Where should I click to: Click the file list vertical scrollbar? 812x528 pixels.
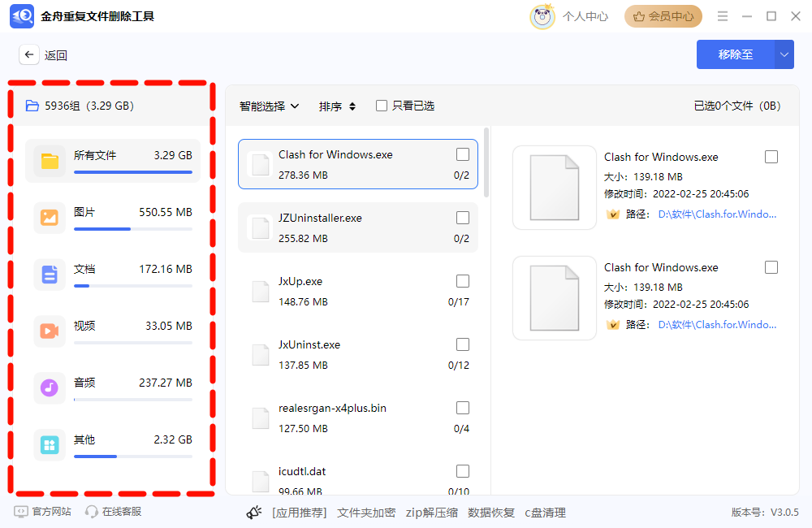[486, 162]
